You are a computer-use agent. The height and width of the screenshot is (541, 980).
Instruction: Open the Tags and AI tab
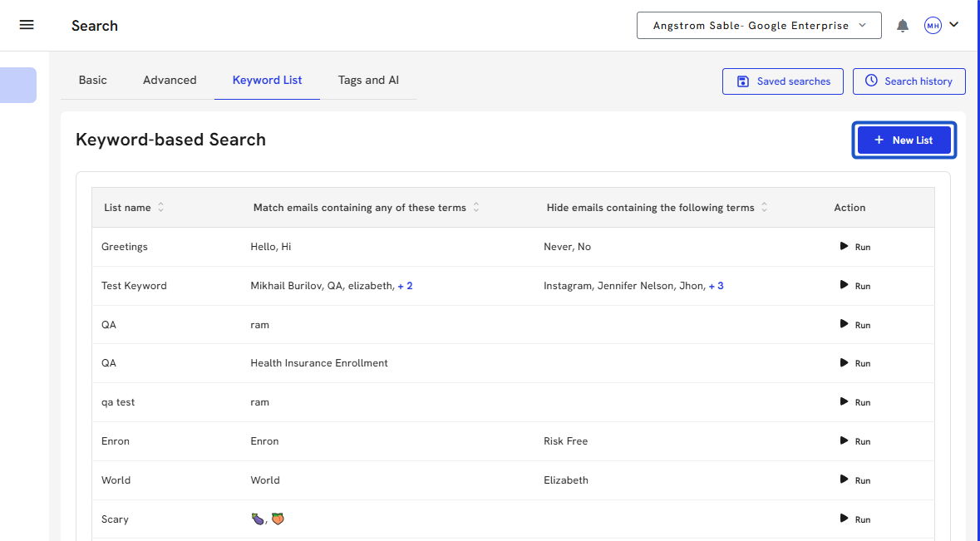coord(368,81)
